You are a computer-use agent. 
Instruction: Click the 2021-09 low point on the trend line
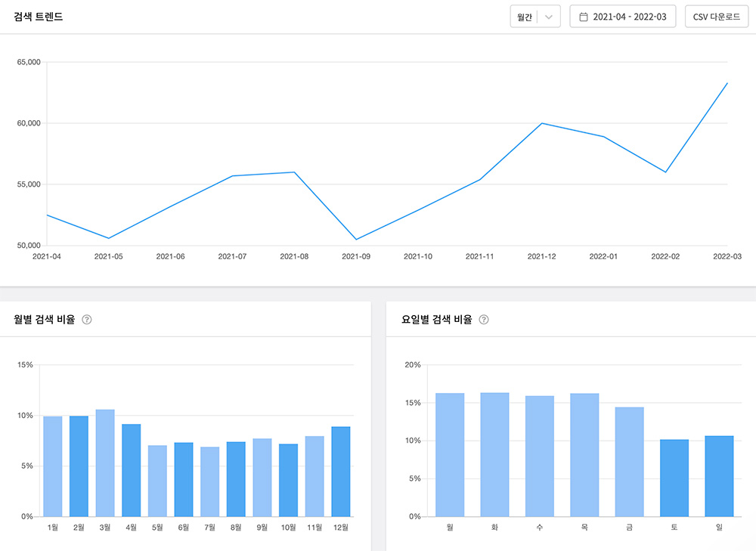click(356, 239)
